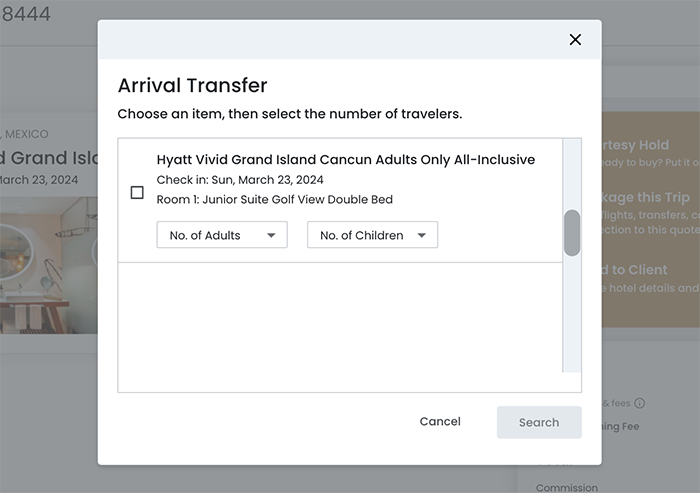Select the Package this Trip option
Image resolution: width=700 pixels, height=493 pixels.
coord(645,198)
